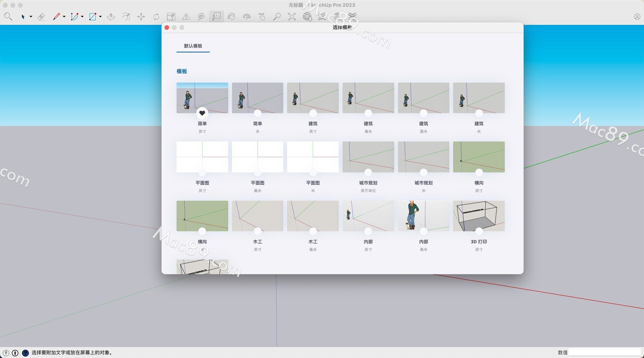
Task: Switch to the 默认模板 tab
Action: point(193,46)
